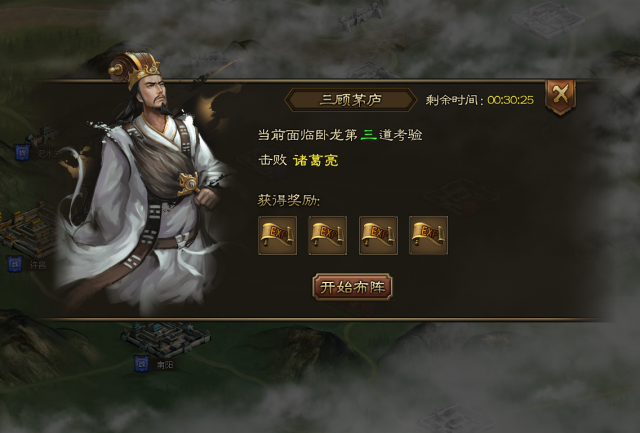Click the blue 魏 banner beside 汜水关
Screen dimensions: 640x433
pyautogui.click(x=22, y=152)
